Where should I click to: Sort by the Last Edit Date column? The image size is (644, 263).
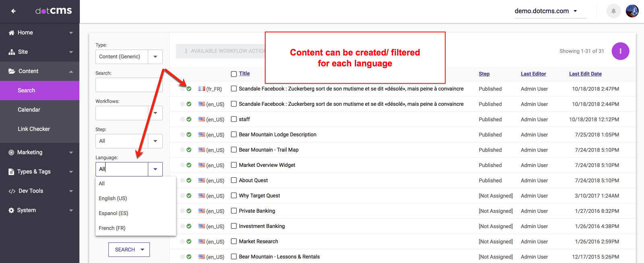click(585, 74)
